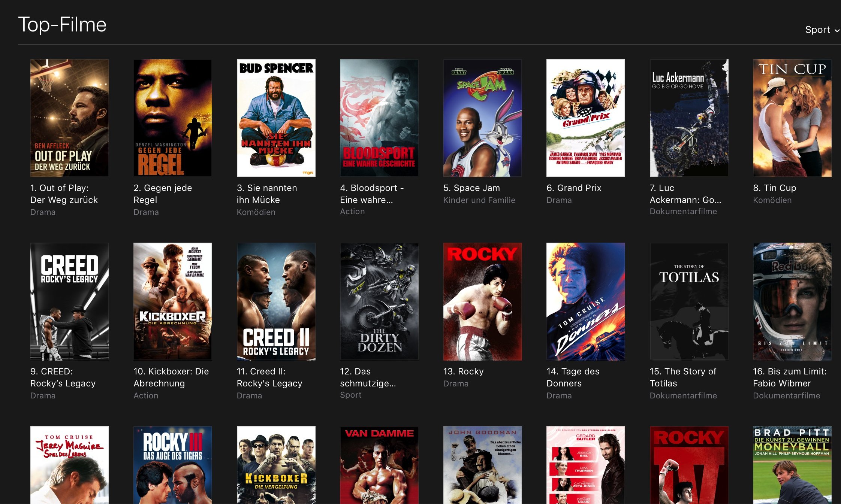
Task: Open the Rocky poster at rank 13
Action: [x=483, y=301]
